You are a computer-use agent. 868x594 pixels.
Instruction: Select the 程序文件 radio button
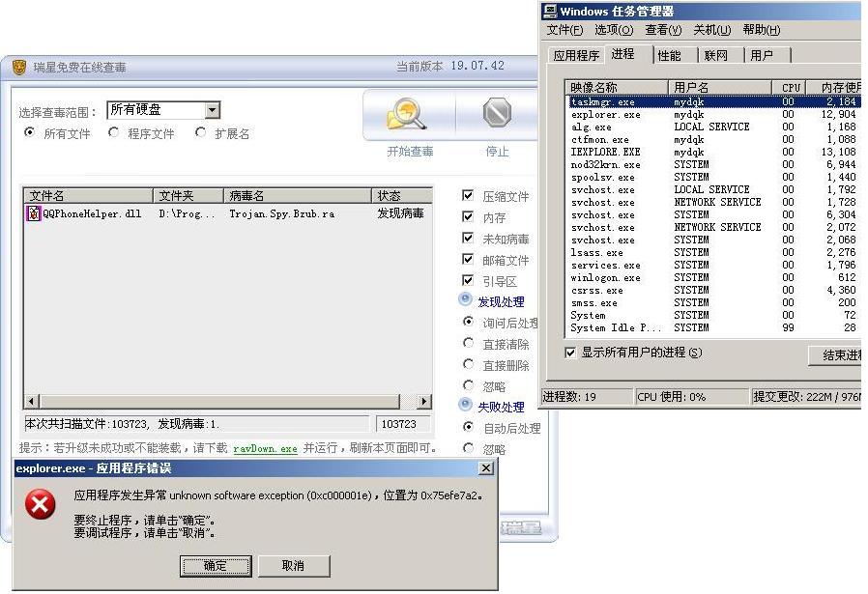point(113,132)
